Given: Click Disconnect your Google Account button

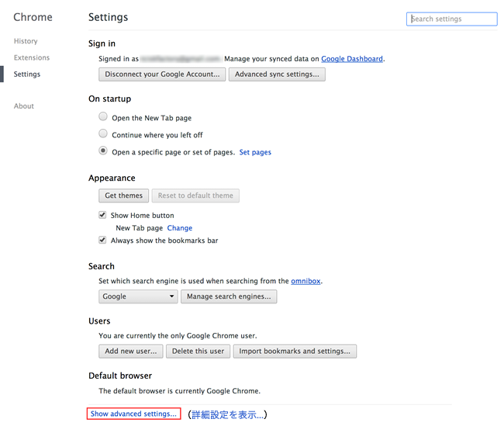Looking at the screenshot, I should (x=162, y=74).
